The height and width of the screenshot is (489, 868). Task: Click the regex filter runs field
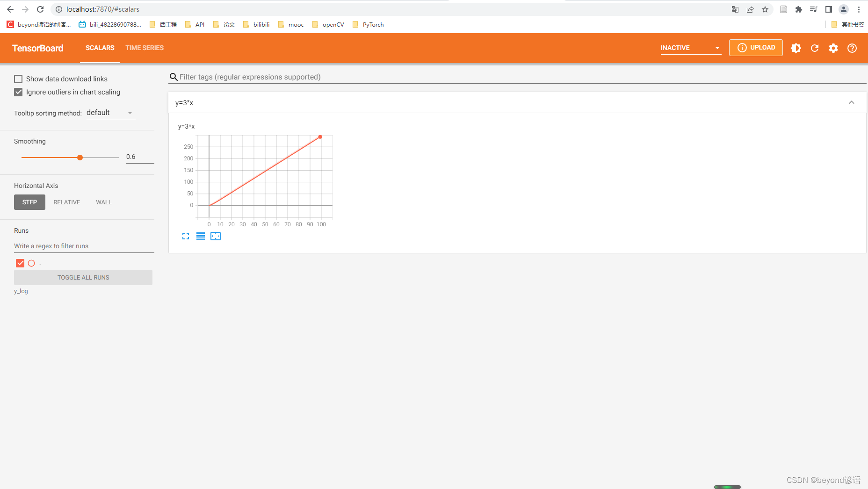[84, 246]
